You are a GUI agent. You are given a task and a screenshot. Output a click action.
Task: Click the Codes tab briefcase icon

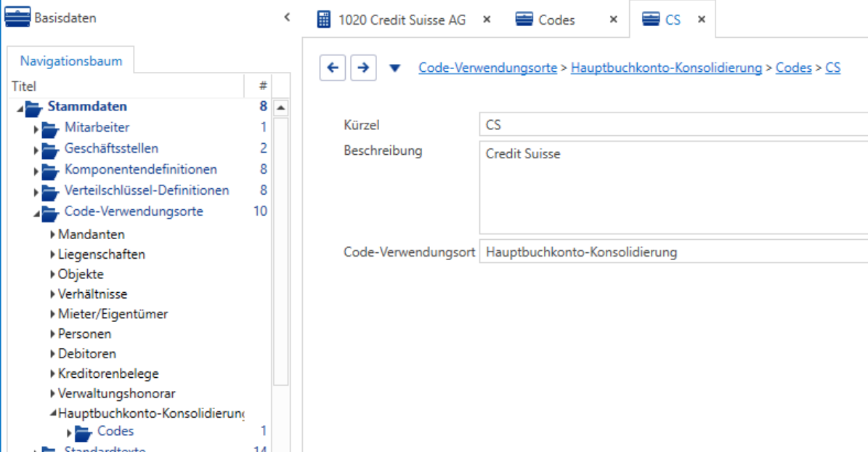[x=524, y=20]
